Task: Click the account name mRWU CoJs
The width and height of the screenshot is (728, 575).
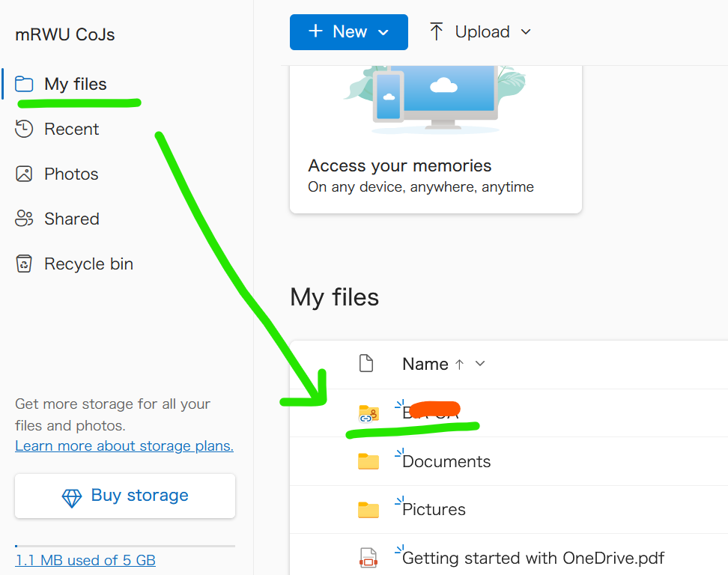Action: 64,34
